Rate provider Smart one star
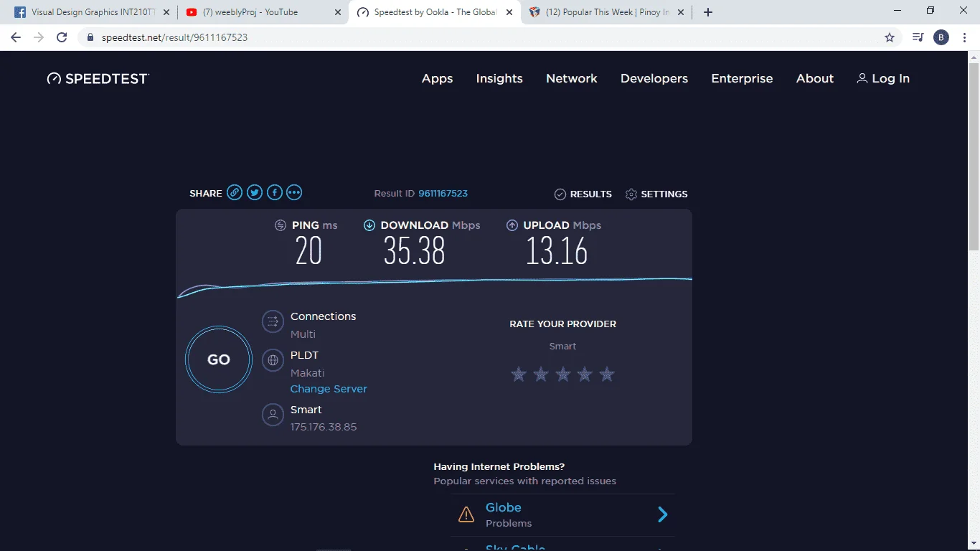The height and width of the screenshot is (551, 980). pyautogui.click(x=519, y=374)
